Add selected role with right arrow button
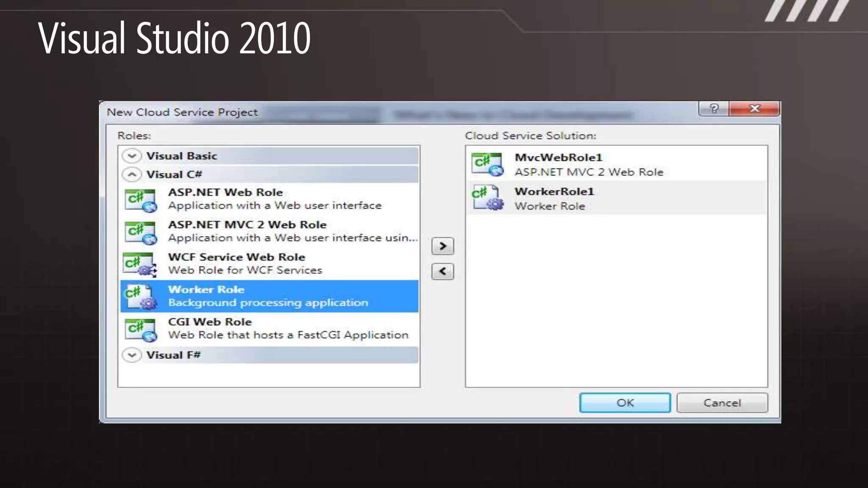 [442, 246]
